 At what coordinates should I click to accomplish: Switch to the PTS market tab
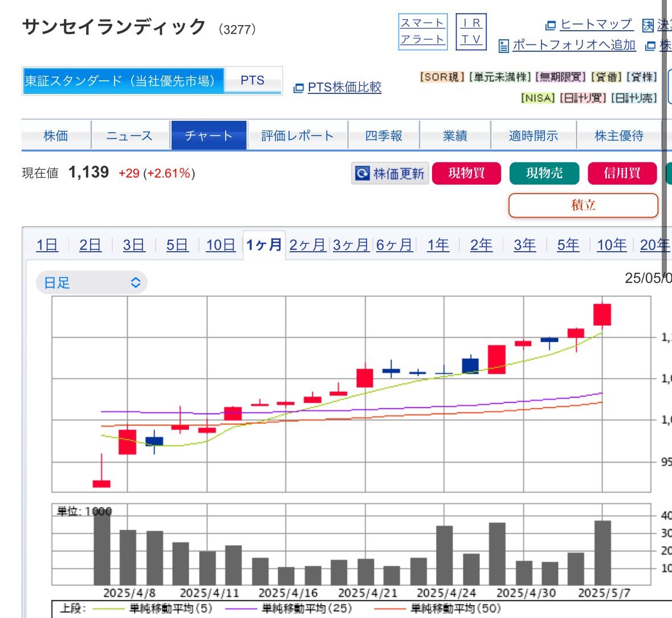coord(252,80)
